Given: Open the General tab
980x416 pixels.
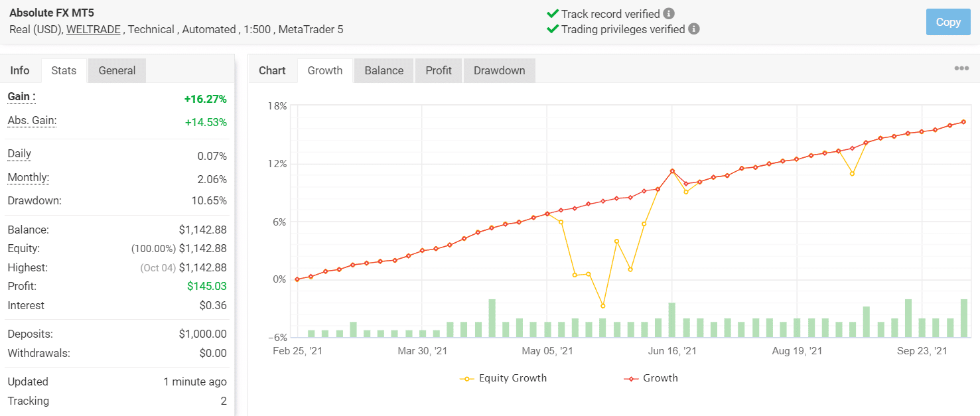Looking at the screenshot, I should [117, 70].
